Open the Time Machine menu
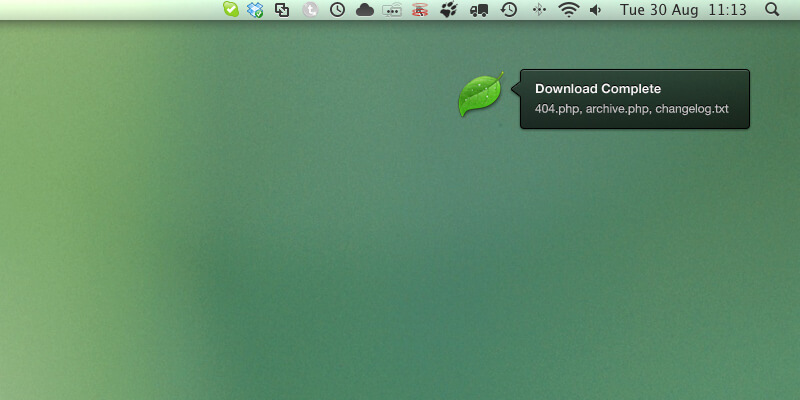 pyautogui.click(x=509, y=10)
